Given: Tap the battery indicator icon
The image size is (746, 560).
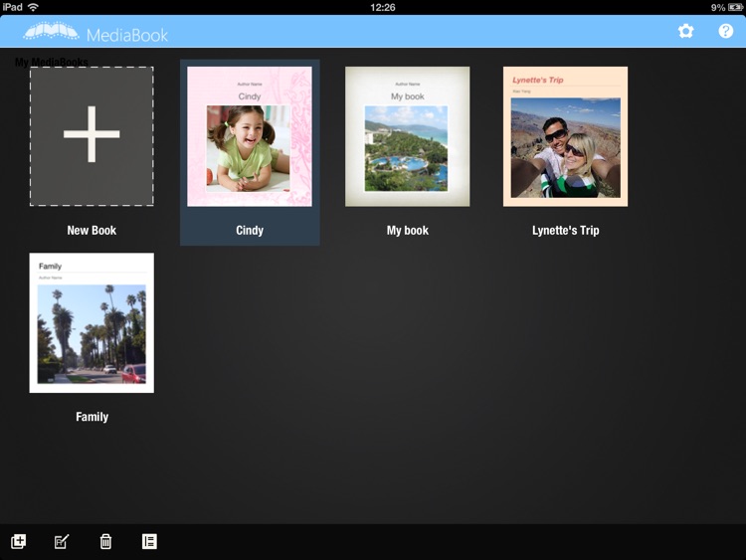Looking at the screenshot, I should 735,7.
